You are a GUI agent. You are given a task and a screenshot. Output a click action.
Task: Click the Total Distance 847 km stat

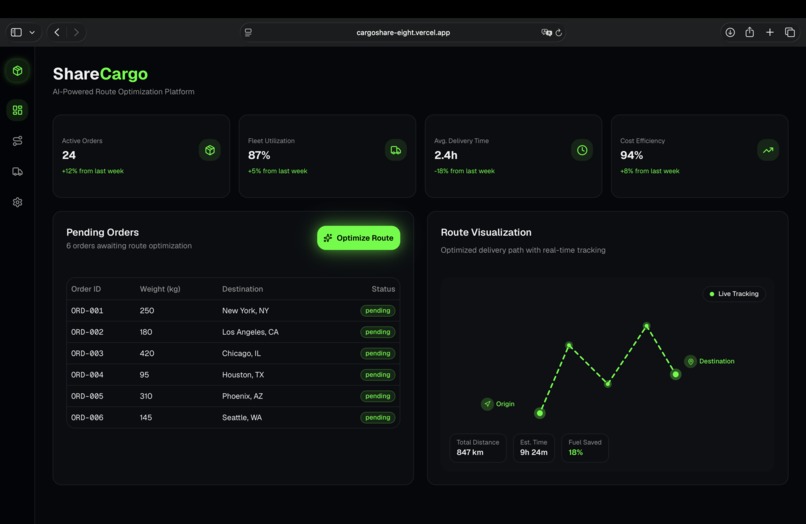coord(478,447)
